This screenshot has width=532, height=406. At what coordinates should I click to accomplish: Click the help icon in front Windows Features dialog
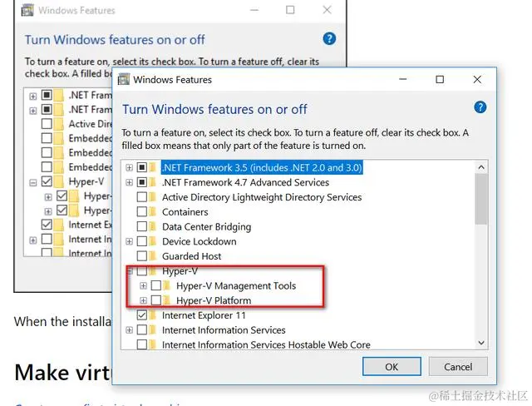tap(480, 107)
